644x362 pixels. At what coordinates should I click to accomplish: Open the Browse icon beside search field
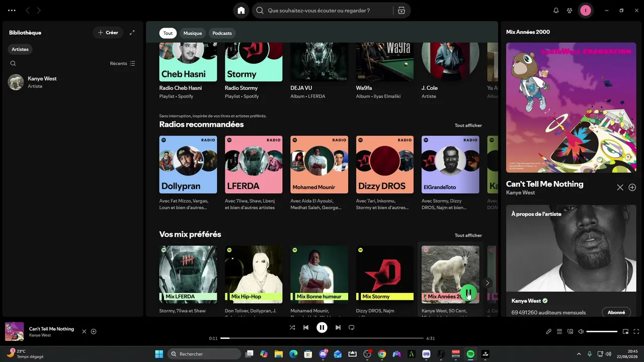[x=401, y=11]
